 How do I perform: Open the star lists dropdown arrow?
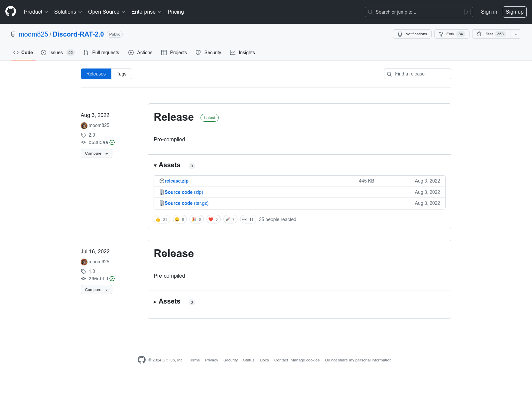point(516,34)
